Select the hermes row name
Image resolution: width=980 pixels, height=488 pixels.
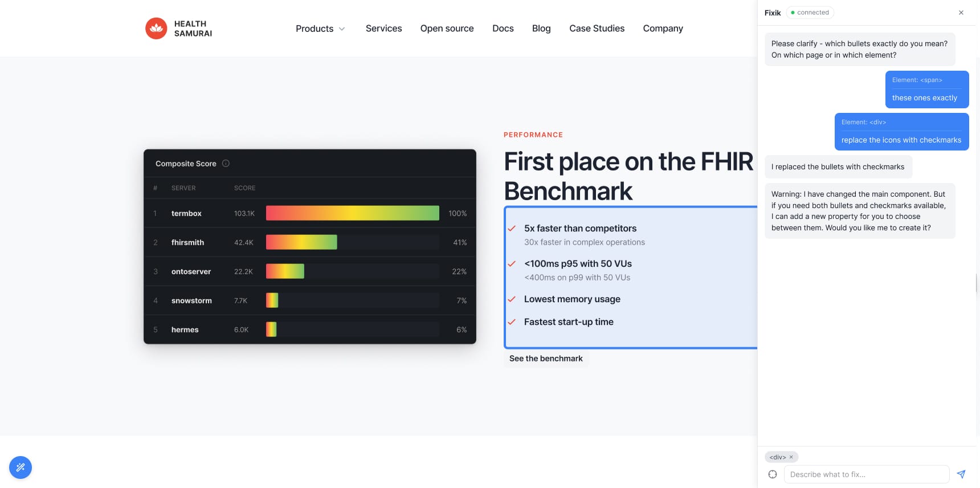[185, 330]
